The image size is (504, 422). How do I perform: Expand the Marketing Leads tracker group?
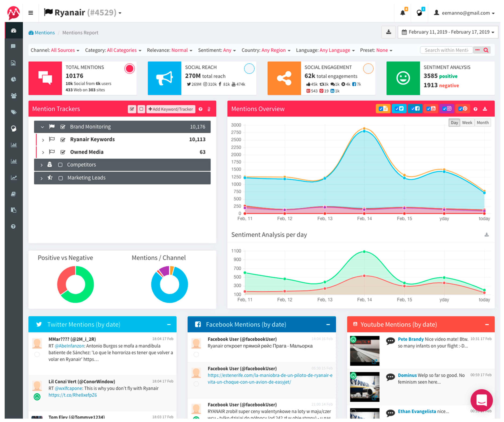pyautogui.click(x=42, y=178)
